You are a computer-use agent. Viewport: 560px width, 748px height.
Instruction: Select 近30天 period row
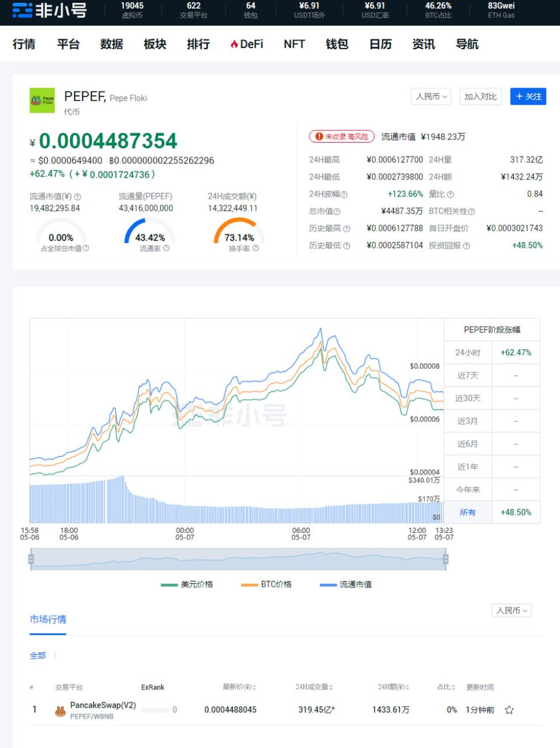click(x=492, y=398)
